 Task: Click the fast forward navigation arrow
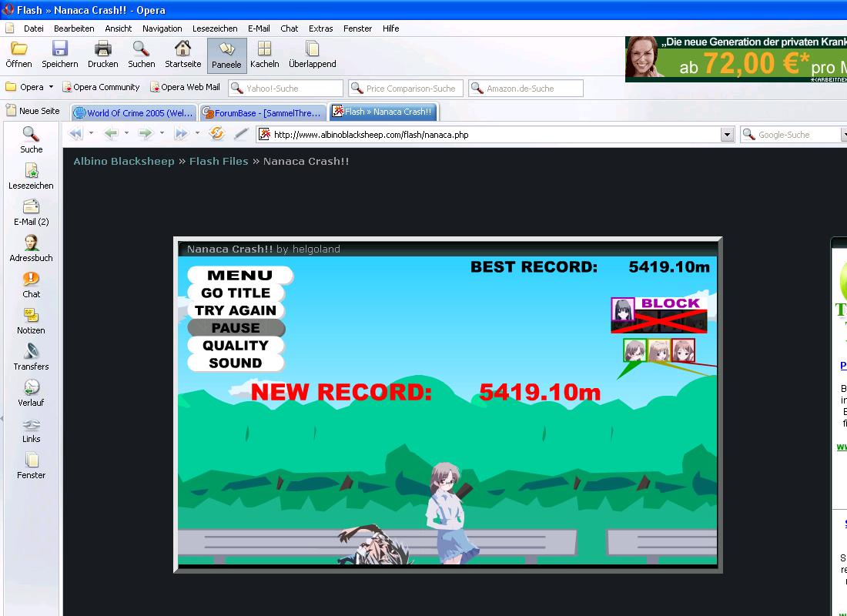click(x=182, y=133)
